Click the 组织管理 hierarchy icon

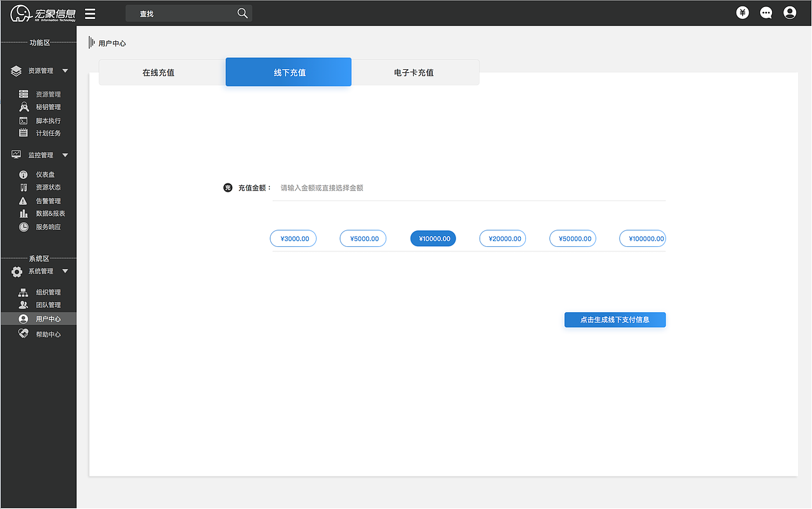23,293
